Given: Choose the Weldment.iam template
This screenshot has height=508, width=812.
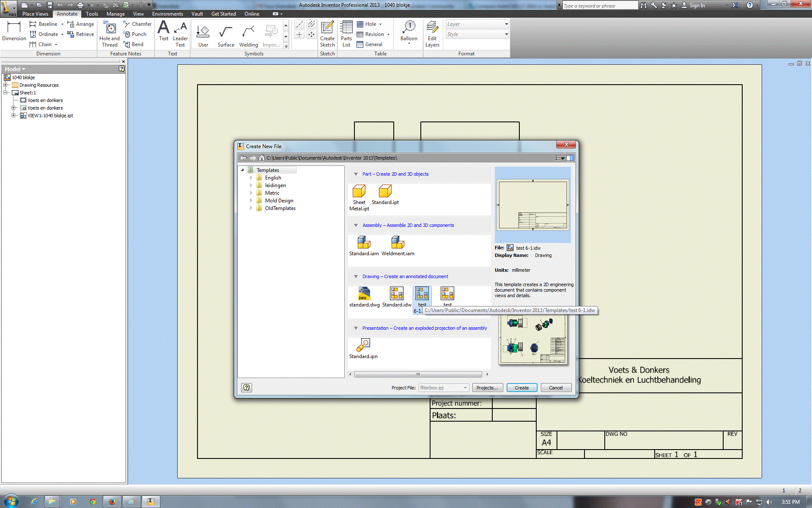Looking at the screenshot, I should (x=398, y=246).
